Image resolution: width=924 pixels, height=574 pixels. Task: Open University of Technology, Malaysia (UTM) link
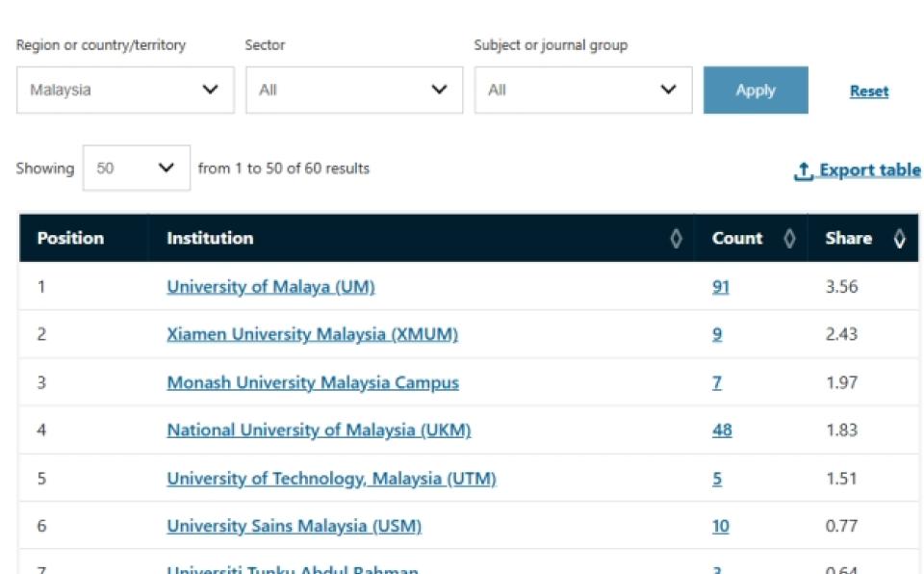pos(331,479)
